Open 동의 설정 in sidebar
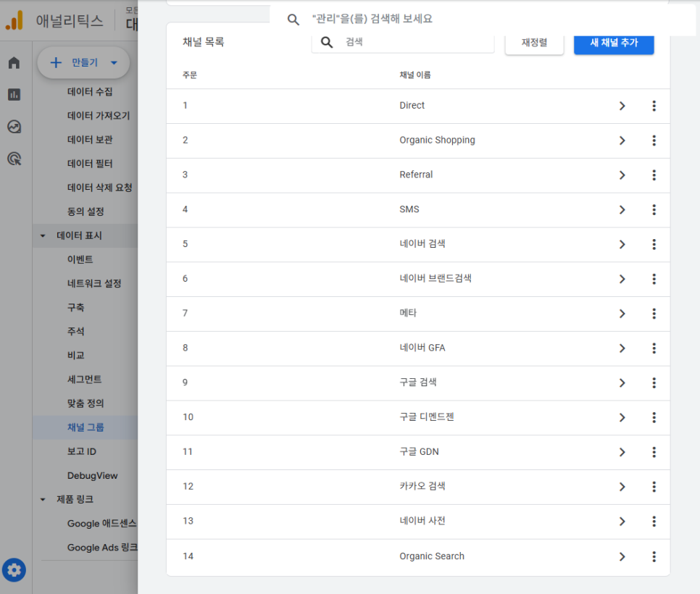Viewport: 700px width, 594px height. 86,212
